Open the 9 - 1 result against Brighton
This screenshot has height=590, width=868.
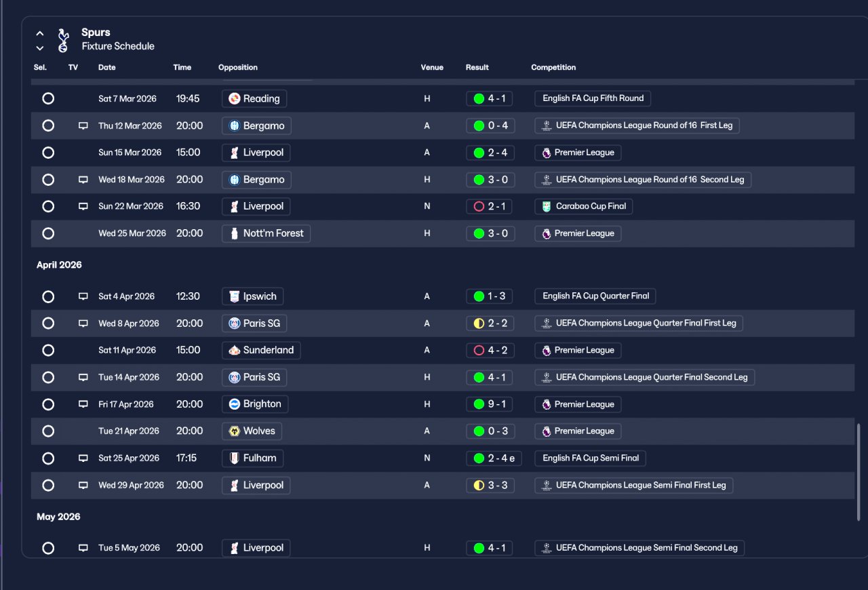[x=490, y=404]
